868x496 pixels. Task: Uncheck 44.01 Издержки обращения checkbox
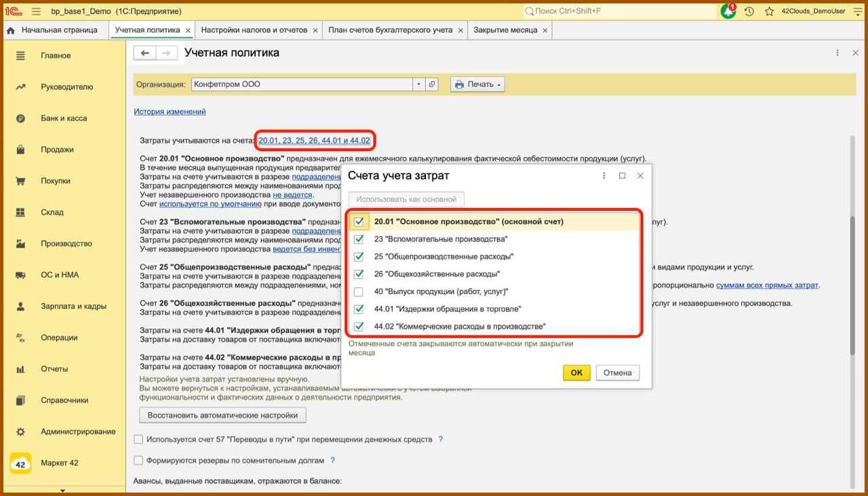coord(359,309)
